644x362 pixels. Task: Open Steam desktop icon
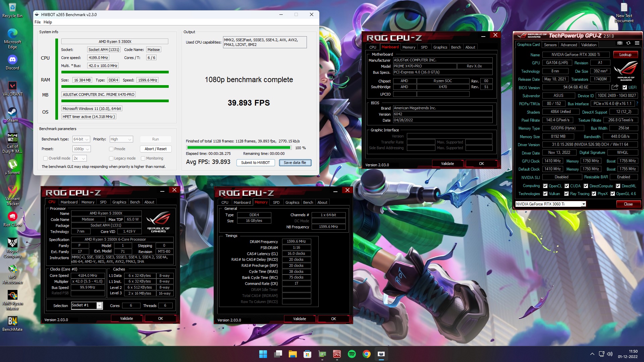(12, 115)
